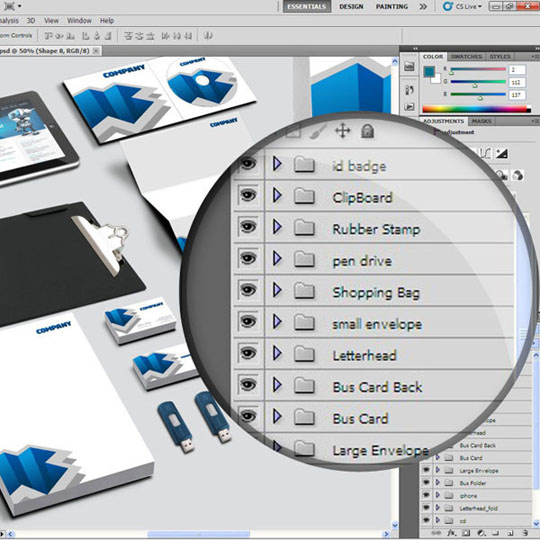The height and width of the screenshot is (540, 540).
Task: Open the View menu
Action: [x=51, y=21]
